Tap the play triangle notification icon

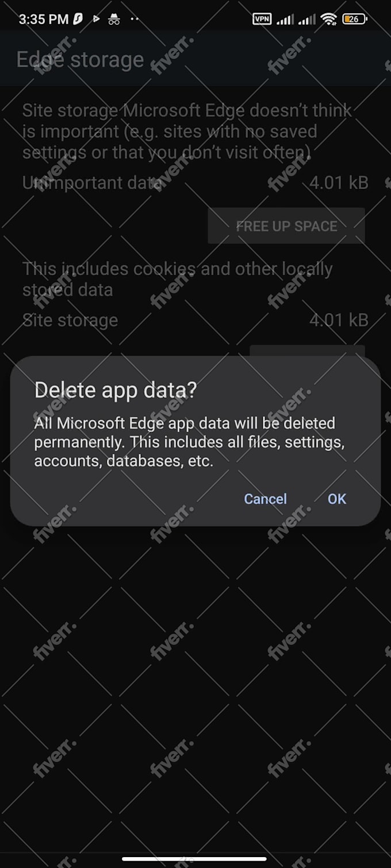pos(96,19)
